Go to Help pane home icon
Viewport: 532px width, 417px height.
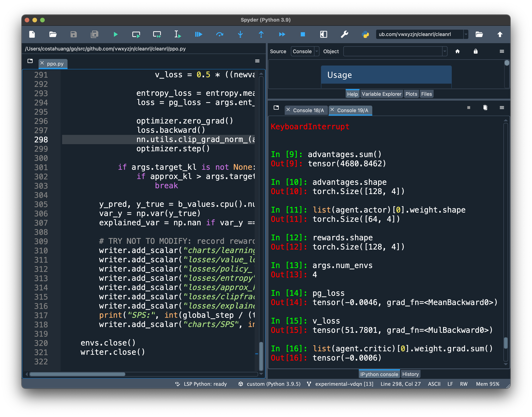point(458,51)
